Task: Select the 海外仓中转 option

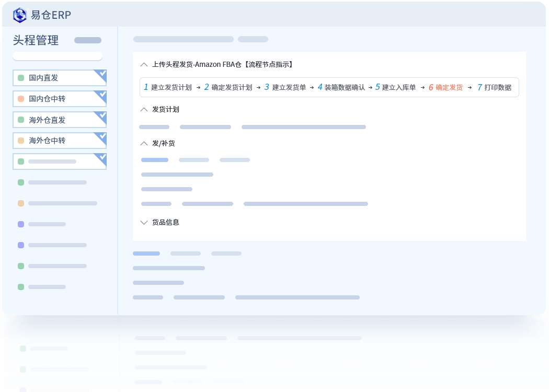Action: 60,141
